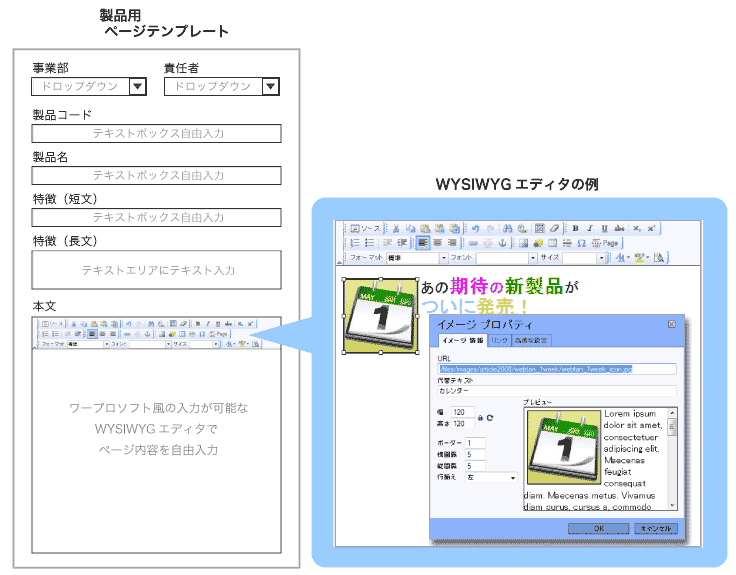The height and width of the screenshot is (575, 736).
Task: Collapse the example editor toolbar with the small triangle
Action: click(340, 261)
